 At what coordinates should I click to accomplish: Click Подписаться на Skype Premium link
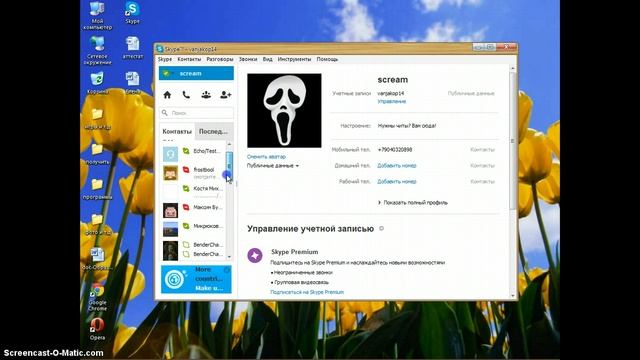pos(307,292)
